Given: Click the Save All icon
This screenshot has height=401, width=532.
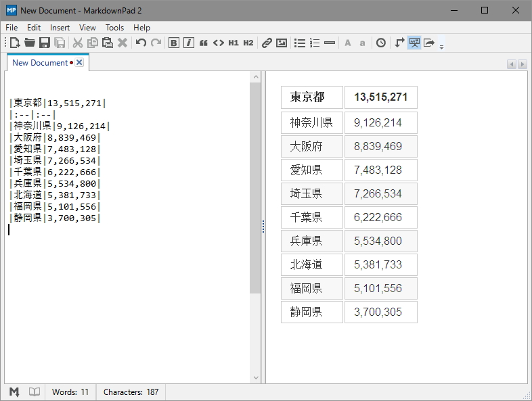Looking at the screenshot, I should click(x=60, y=43).
